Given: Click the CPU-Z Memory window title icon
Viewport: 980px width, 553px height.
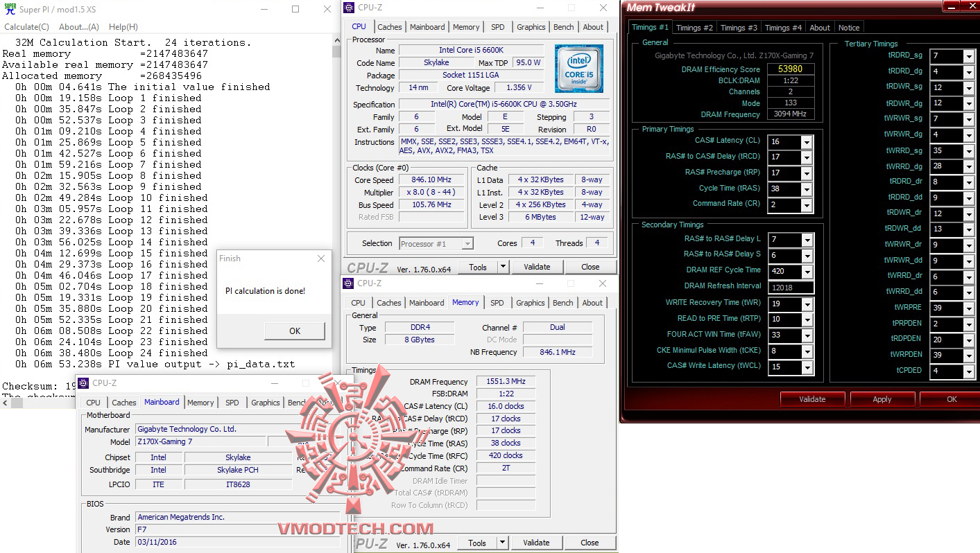Looking at the screenshot, I should click(350, 283).
